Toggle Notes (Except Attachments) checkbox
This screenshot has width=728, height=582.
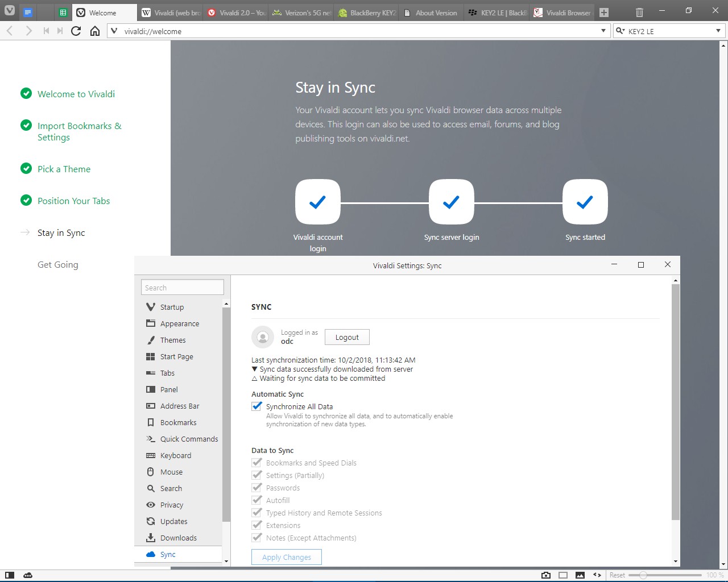tap(257, 537)
